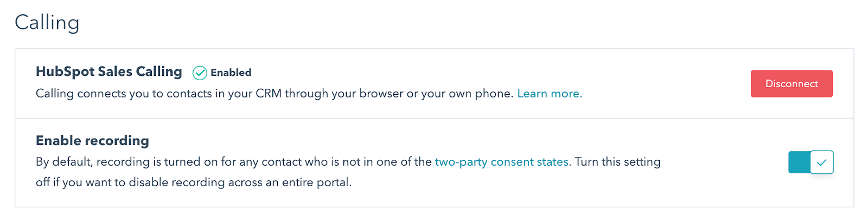The width and height of the screenshot is (868, 222).
Task: Click the 'disable recording across an entire portal' line
Action: 194,182
